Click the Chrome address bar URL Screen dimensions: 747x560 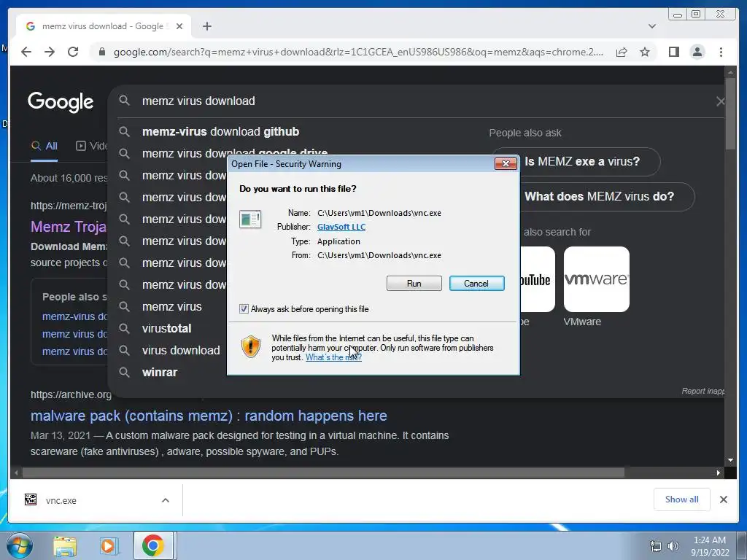358,52
